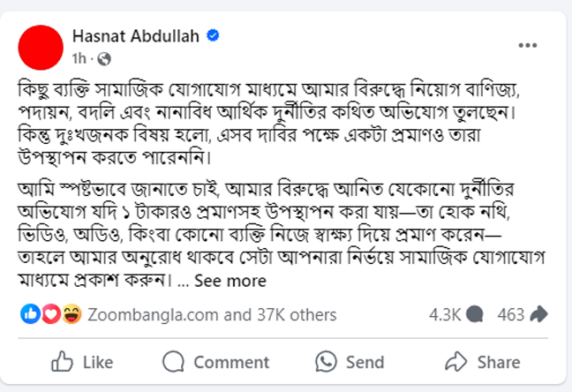Image resolution: width=572 pixels, height=392 pixels.
Task: Open the 4.3K comments count
Action: point(445,314)
